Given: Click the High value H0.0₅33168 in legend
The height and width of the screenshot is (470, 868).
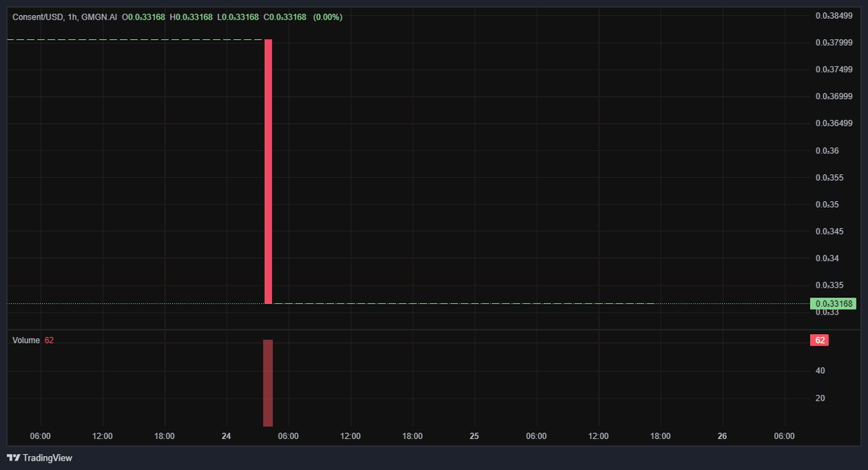Looking at the screenshot, I should [x=191, y=17].
